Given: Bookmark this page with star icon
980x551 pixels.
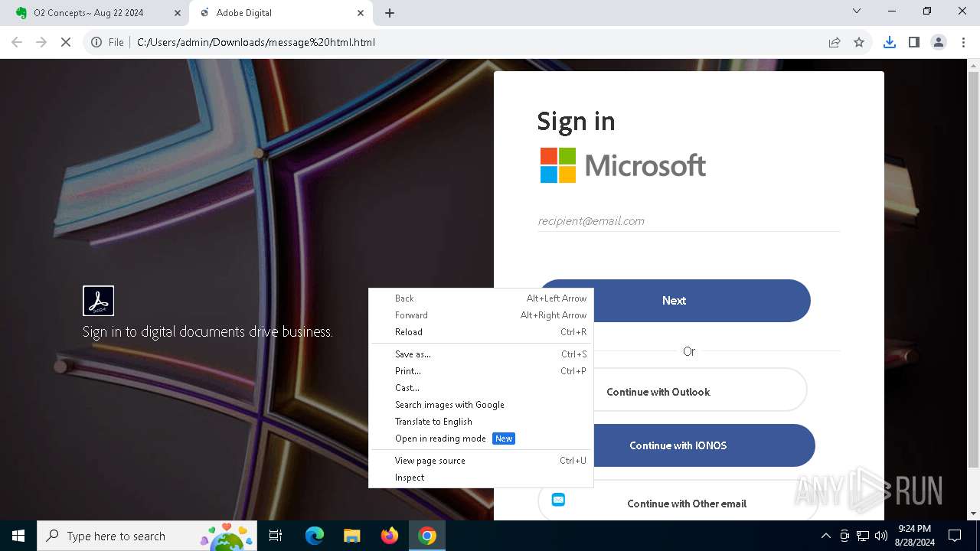Looking at the screenshot, I should point(859,42).
